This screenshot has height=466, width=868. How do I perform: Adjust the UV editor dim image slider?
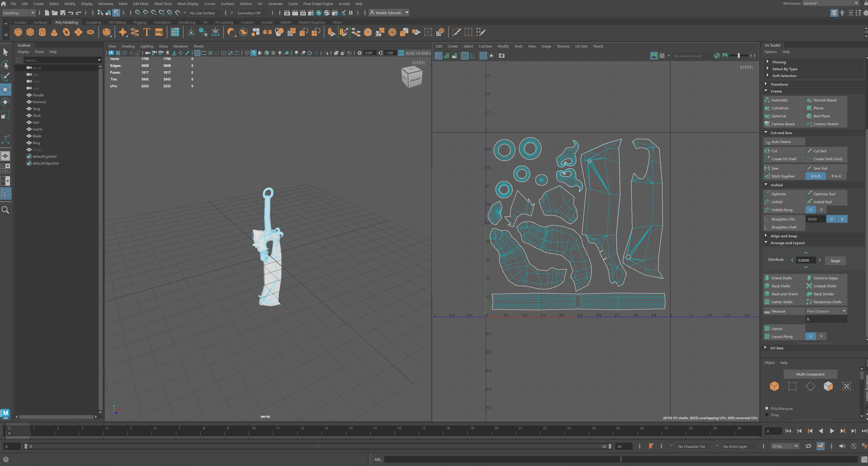(739, 56)
